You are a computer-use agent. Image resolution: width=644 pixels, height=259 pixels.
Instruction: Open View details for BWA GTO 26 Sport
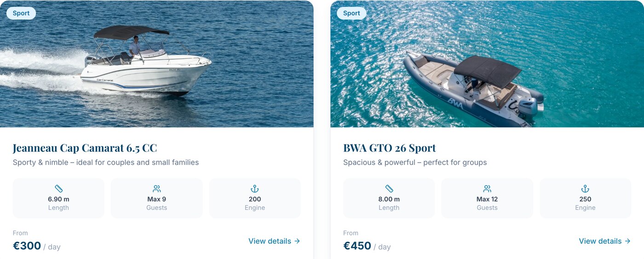click(605, 241)
